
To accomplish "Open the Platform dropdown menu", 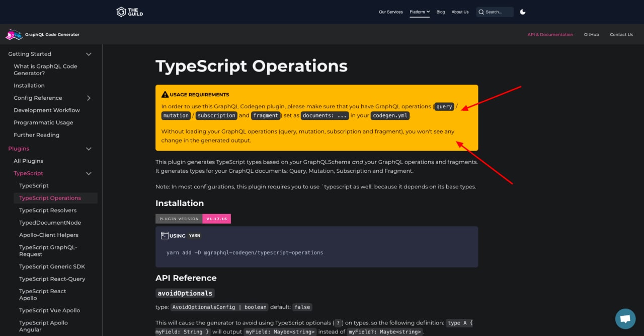I will tap(420, 12).
